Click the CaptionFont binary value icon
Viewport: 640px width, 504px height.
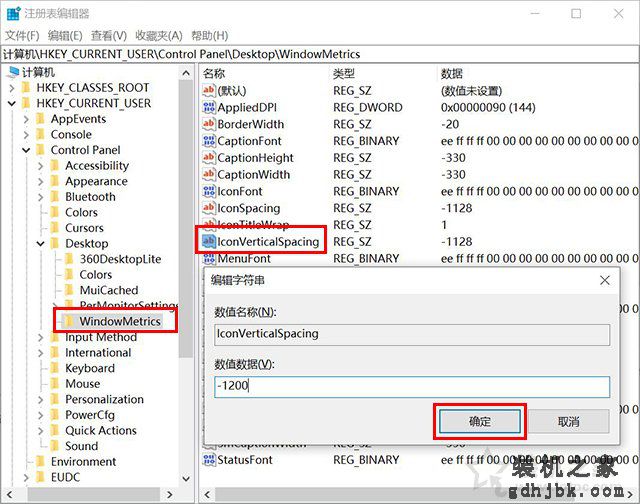(209, 141)
